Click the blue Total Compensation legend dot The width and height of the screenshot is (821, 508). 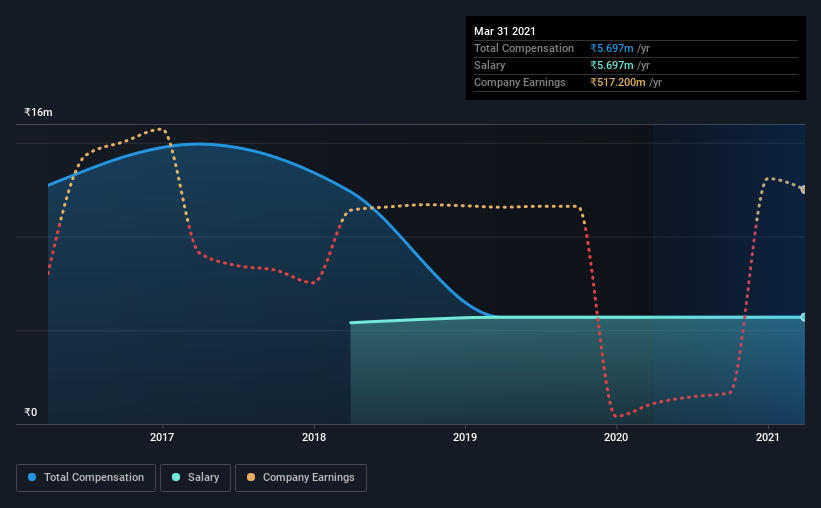coord(32,477)
